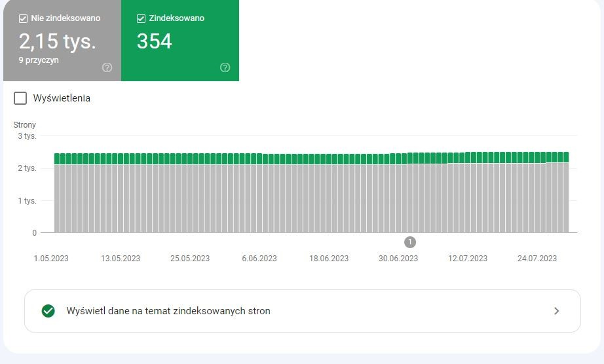Click green bar top above 24.07.2023 label
Screen dimensions: 604x364
click(537, 157)
